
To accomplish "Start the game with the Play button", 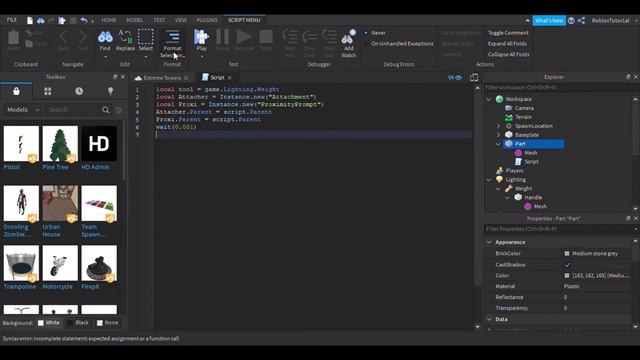I will coord(202,37).
